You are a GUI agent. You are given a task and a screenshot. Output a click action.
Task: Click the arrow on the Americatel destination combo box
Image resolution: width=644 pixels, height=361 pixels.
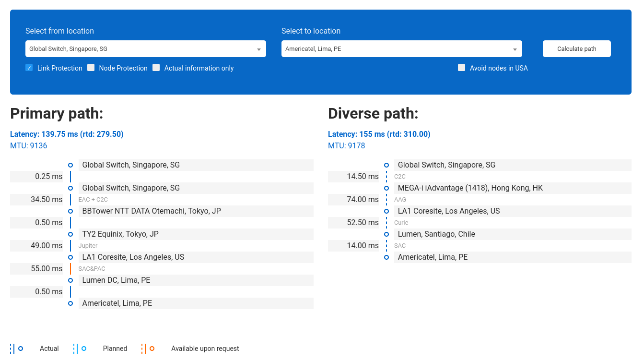click(515, 49)
